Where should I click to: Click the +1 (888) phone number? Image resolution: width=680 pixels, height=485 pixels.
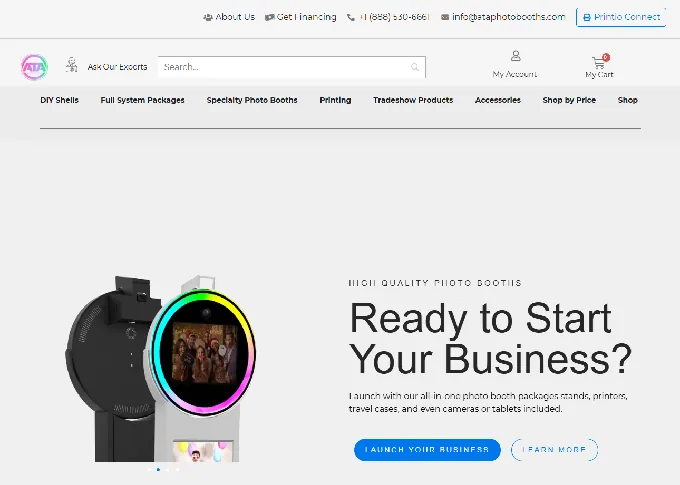(395, 17)
